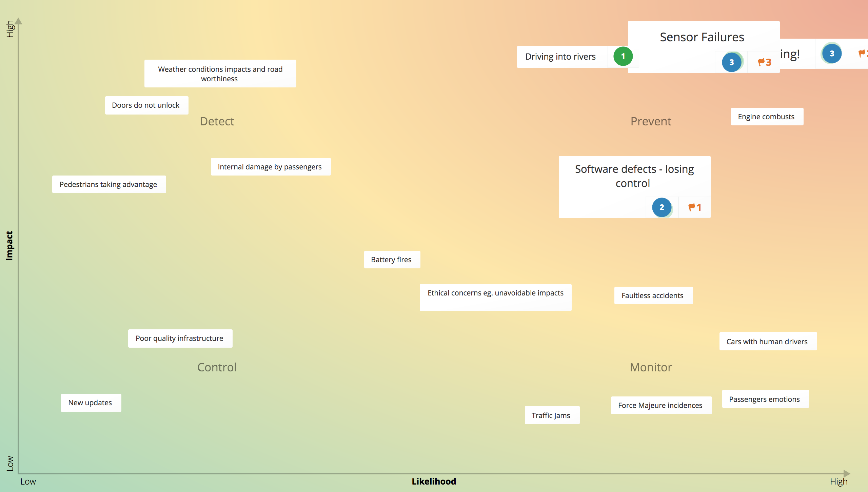The width and height of the screenshot is (868, 492).
Task: Click the blue circle icon on 'Software defects - losing control'
Action: [660, 207]
